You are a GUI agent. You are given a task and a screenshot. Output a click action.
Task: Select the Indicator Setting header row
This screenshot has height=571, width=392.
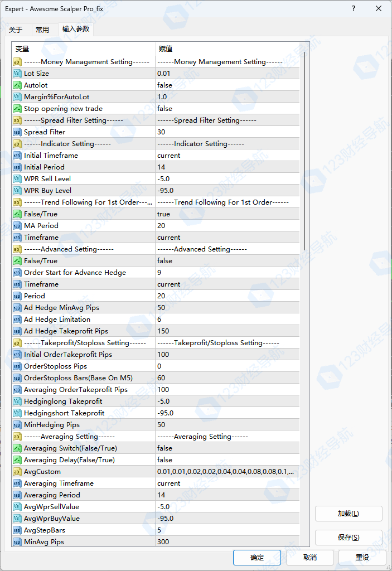click(x=156, y=144)
